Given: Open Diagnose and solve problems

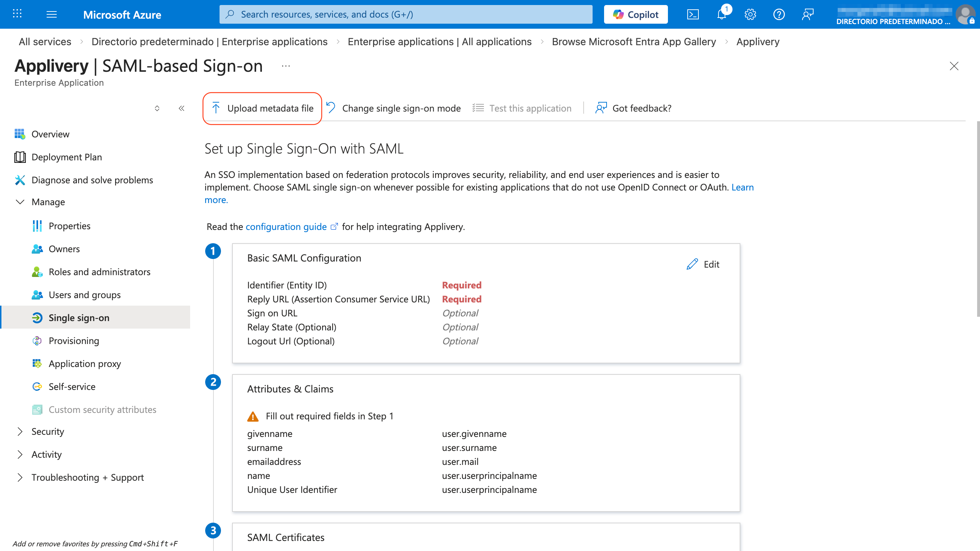Looking at the screenshot, I should pyautogui.click(x=92, y=180).
